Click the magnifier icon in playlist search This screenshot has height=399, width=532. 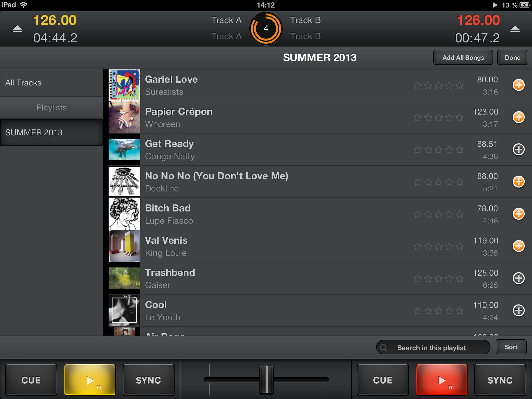[x=383, y=348]
